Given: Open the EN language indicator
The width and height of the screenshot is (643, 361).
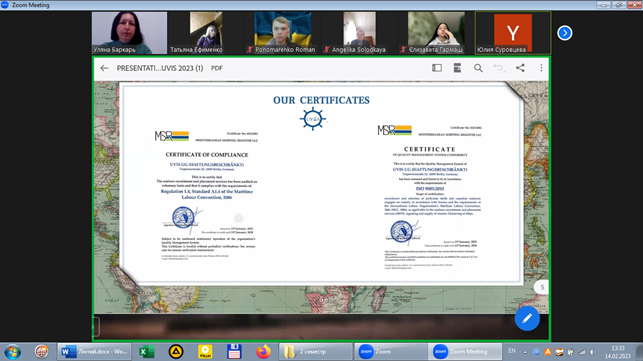Looking at the screenshot, I should pyautogui.click(x=512, y=351).
